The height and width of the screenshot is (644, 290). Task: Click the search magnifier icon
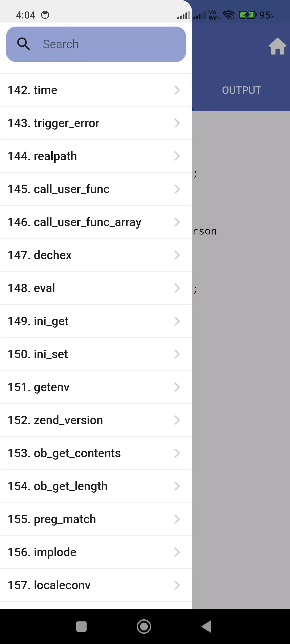24,44
